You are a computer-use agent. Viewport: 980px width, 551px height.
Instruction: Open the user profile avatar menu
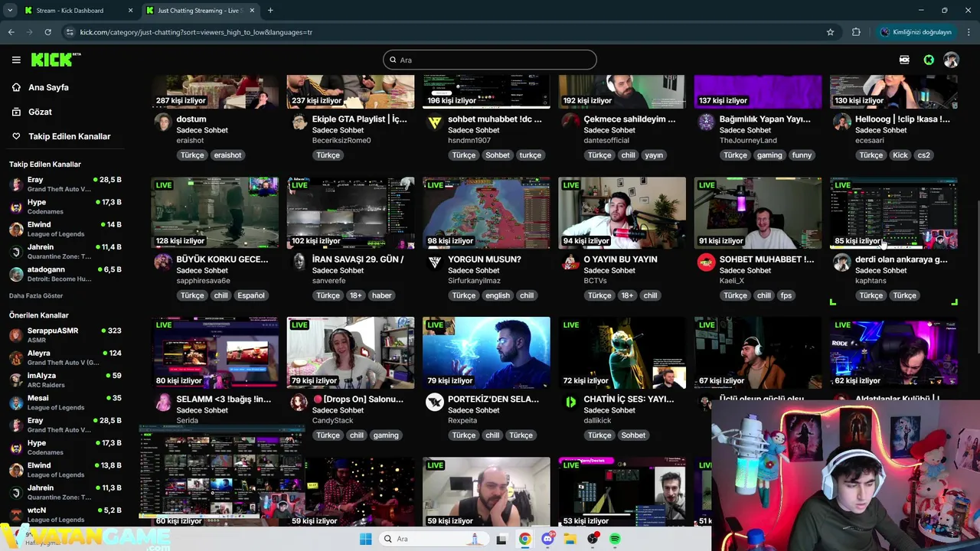pyautogui.click(x=951, y=60)
